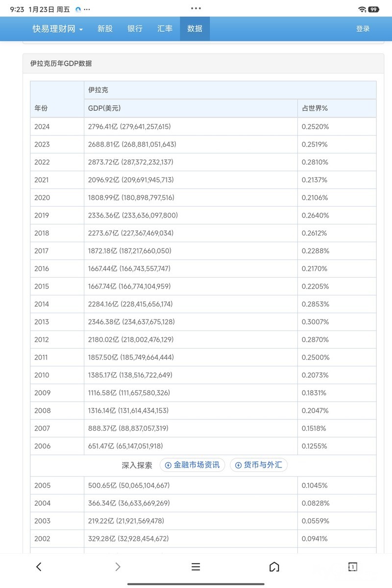The width and height of the screenshot is (392, 588).
Task: Tap the browser back arrow
Action: coord(39,567)
